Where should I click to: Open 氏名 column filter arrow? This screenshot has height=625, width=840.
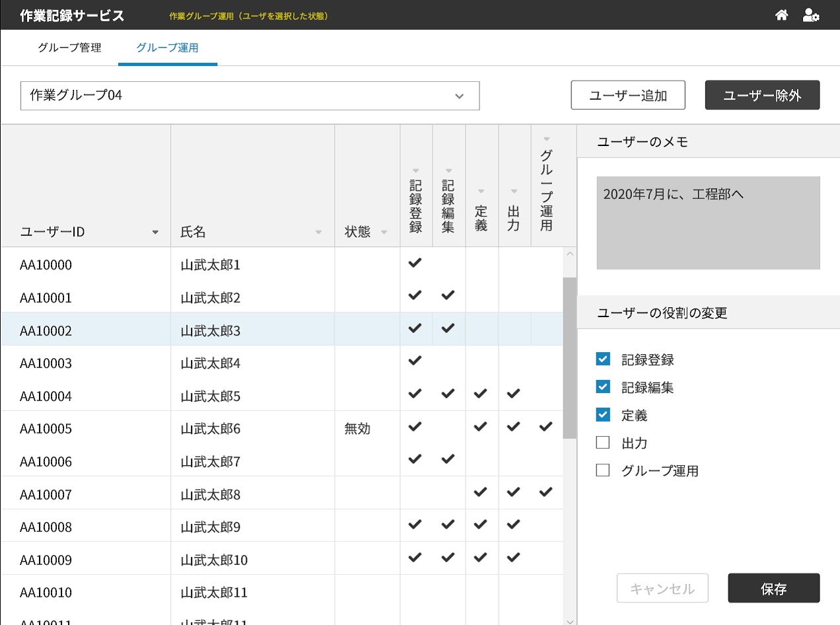[x=319, y=232]
